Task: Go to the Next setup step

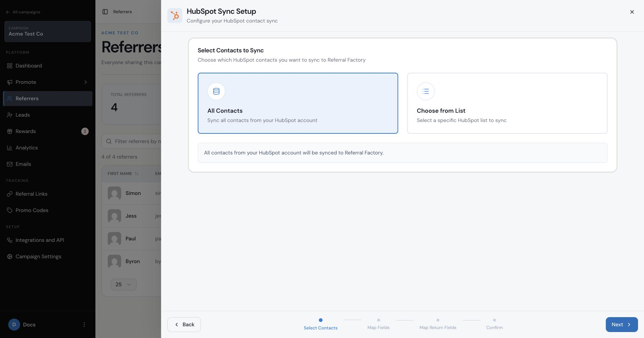Action: (x=622, y=325)
